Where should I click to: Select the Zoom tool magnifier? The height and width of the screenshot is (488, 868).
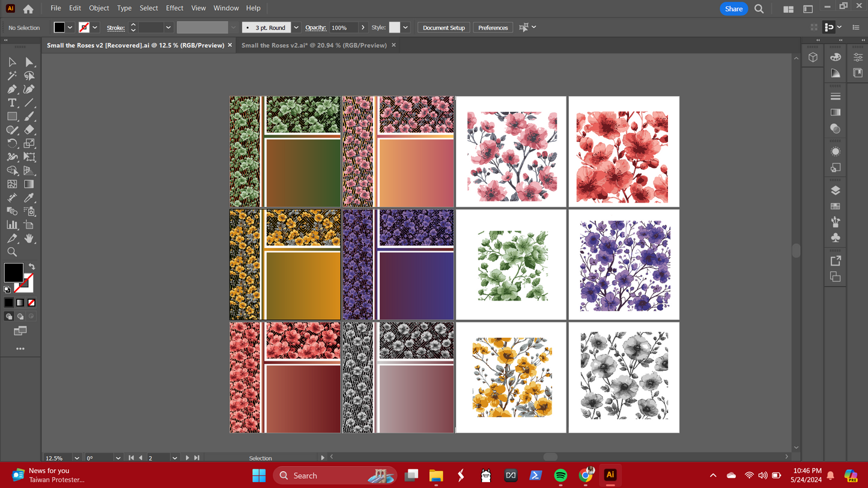(x=12, y=252)
